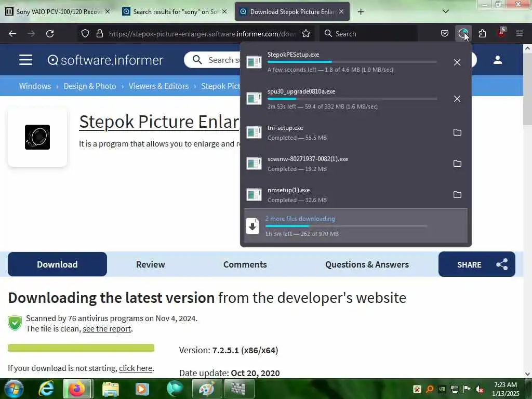The image size is (532, 399).
Task: Open the Firefox application menu
Action: click(x=520, y=33)
